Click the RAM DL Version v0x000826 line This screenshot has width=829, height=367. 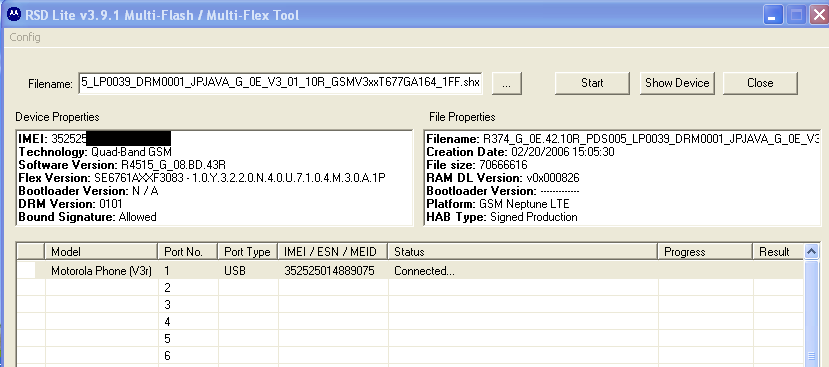coord(503,178)
